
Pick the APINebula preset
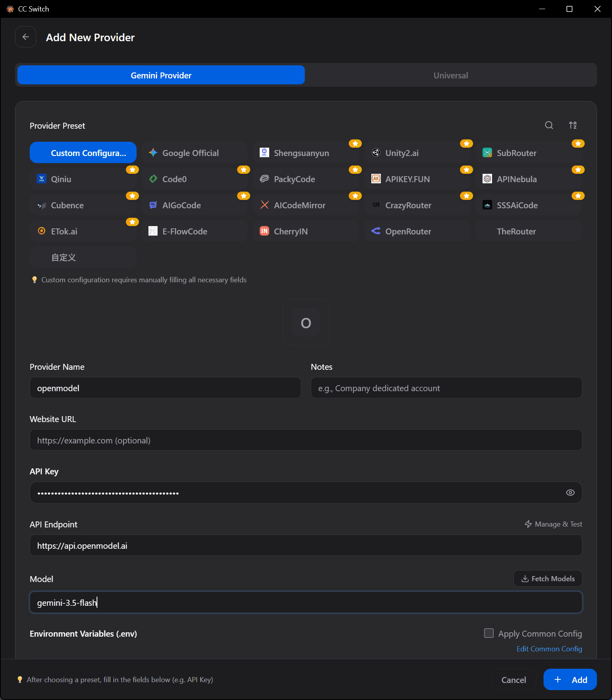529,179
